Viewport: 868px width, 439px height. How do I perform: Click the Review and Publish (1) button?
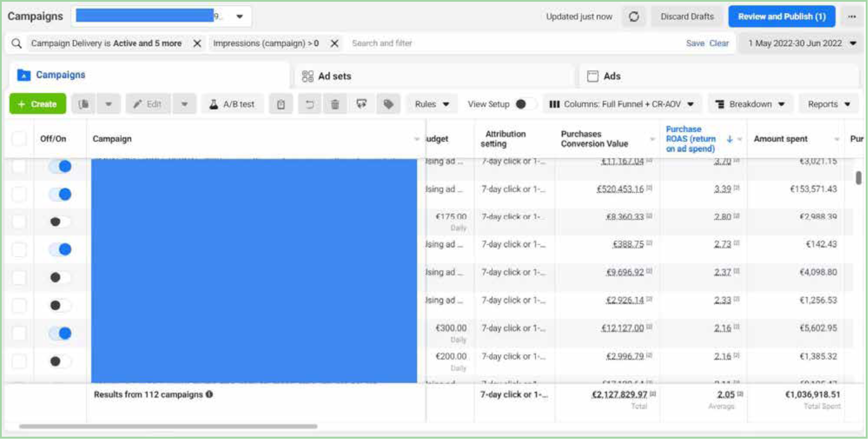(781, 17)
